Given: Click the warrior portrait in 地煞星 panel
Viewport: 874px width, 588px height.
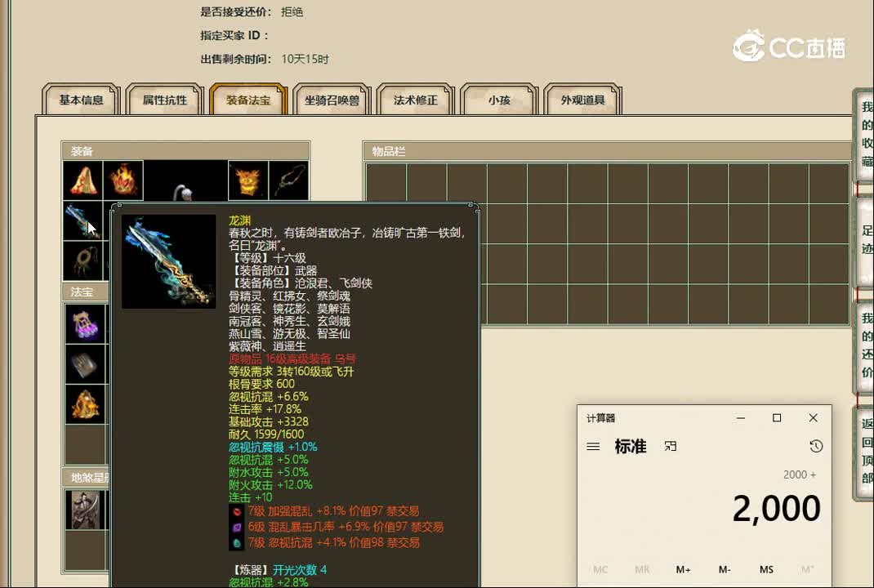Looking at the screenshot, I should (85, 510).
